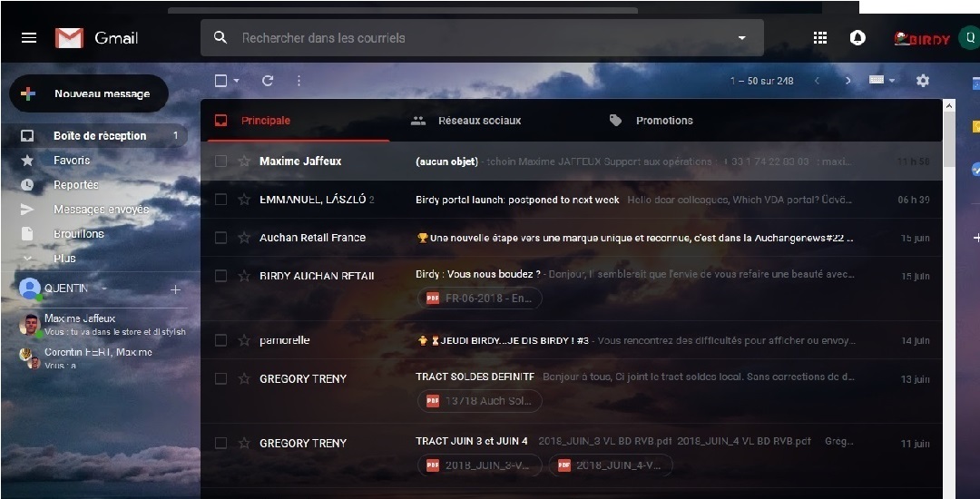The height and width of the screenshot is (499, 980).
Task: Open the QUENTIN status dropdown
Action: pyautogui.click(x=104, y=289)
